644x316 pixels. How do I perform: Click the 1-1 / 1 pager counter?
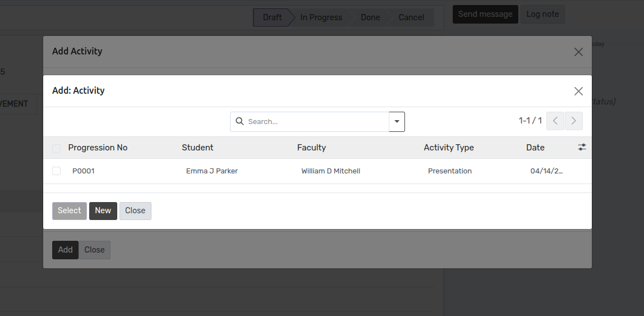tap(530, 121)
